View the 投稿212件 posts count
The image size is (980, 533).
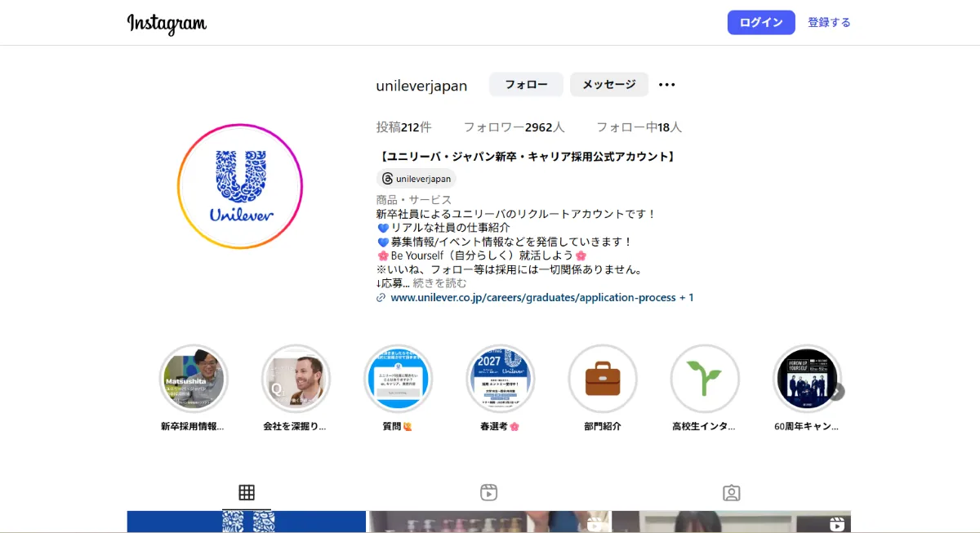coord(403,127)
